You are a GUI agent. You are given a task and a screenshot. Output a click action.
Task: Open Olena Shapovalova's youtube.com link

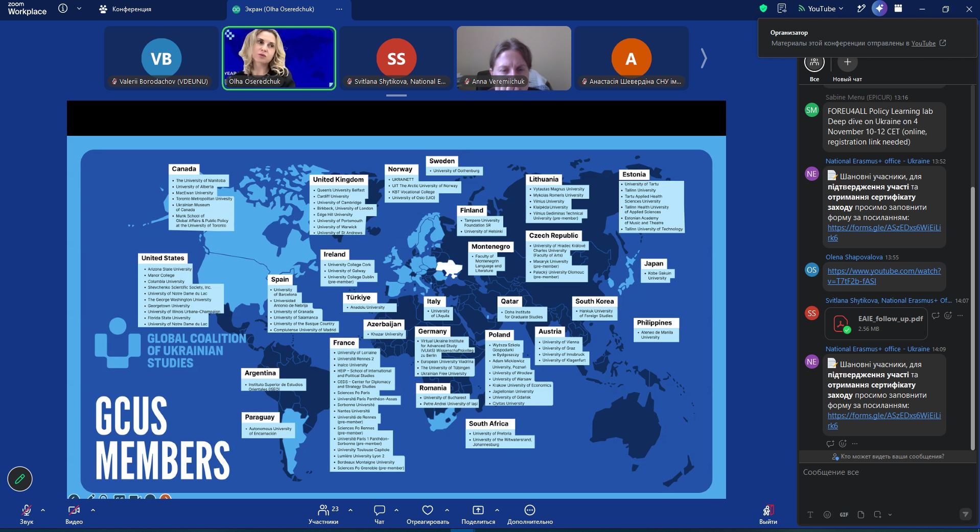pyautogui.click(x=884, y=276)
